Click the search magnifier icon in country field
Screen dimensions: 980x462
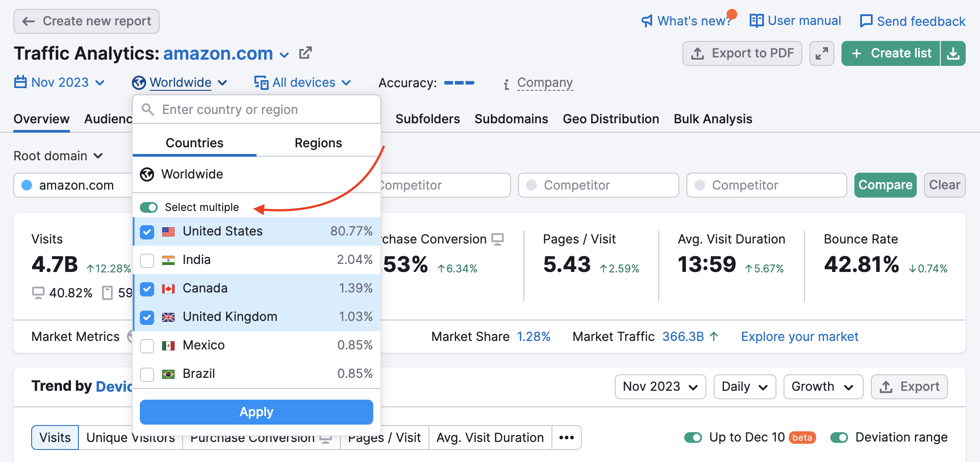click(147, 109)
